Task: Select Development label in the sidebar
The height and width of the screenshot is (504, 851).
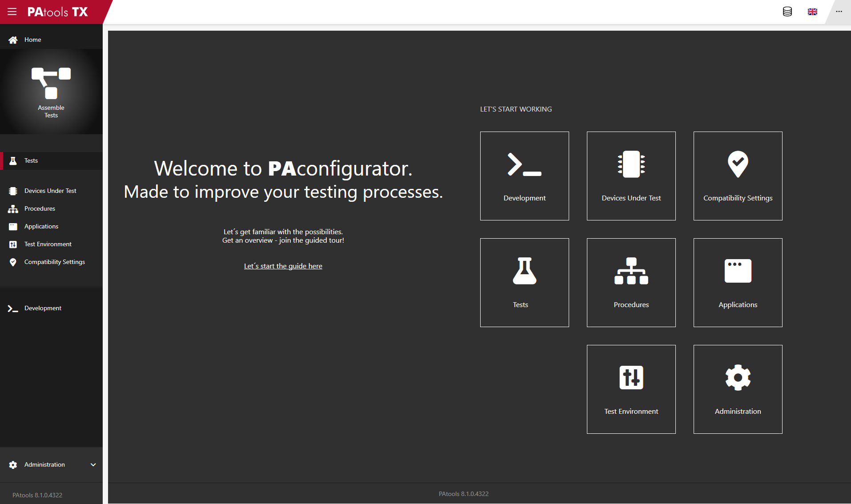Action: pos(43,308)
